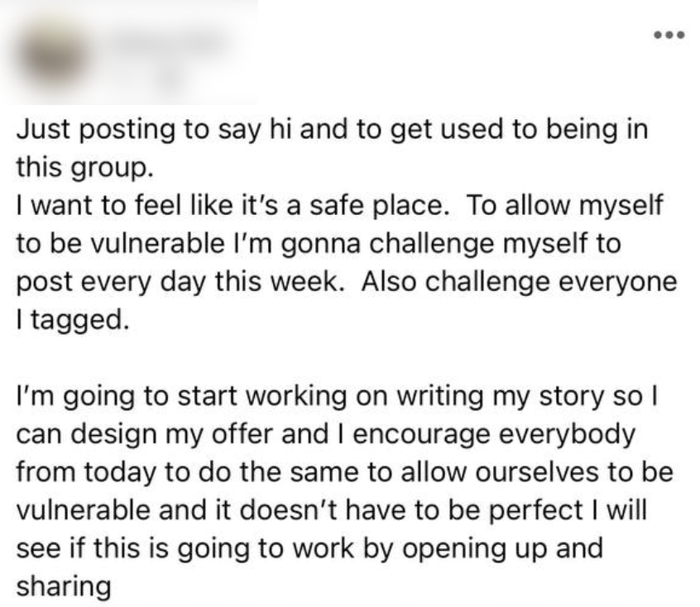Click the phrase "To allow myself"
Viewport: 700px width, 607px height.
tap(565, 206)
